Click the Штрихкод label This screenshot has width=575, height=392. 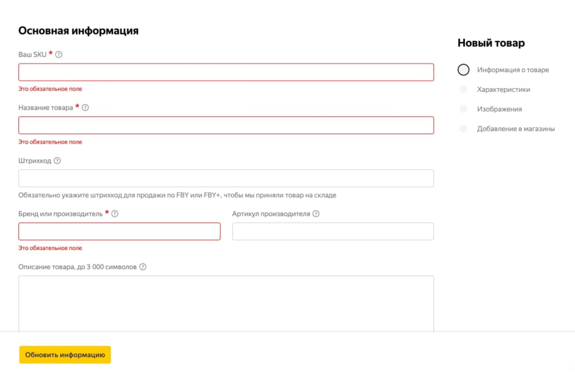(35, 161)
